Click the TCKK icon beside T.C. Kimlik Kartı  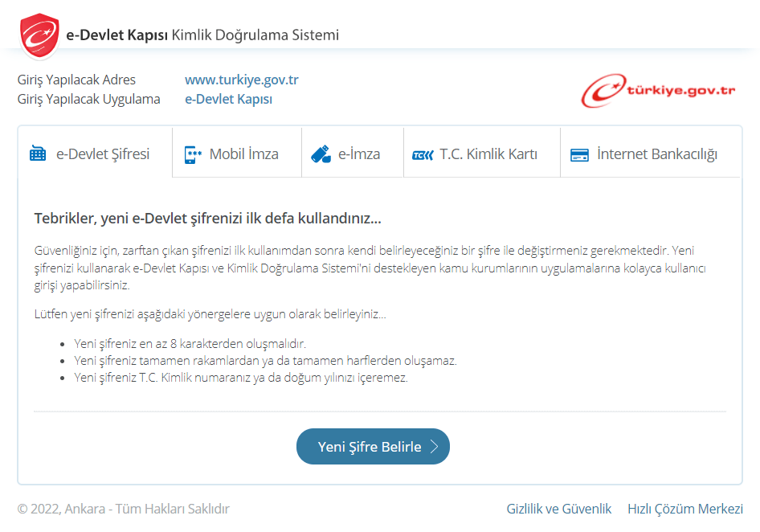point(422,155)
